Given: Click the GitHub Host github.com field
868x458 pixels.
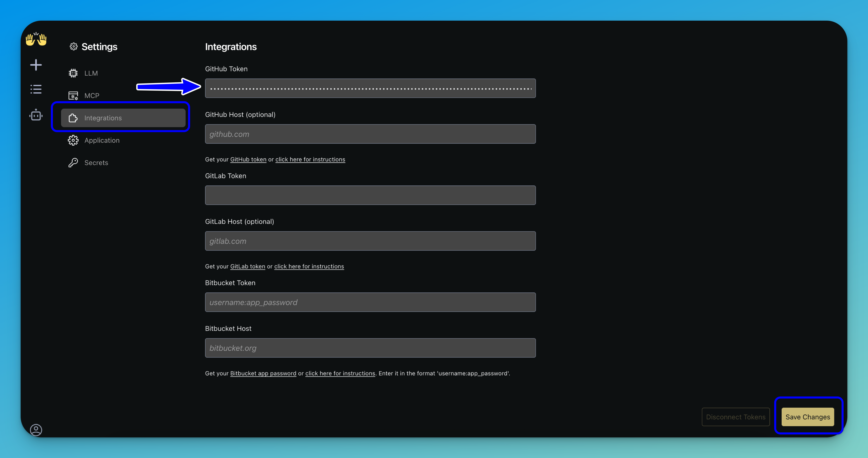Looking at the screenshot, I should pyautogui.click(x=370, y=134).
